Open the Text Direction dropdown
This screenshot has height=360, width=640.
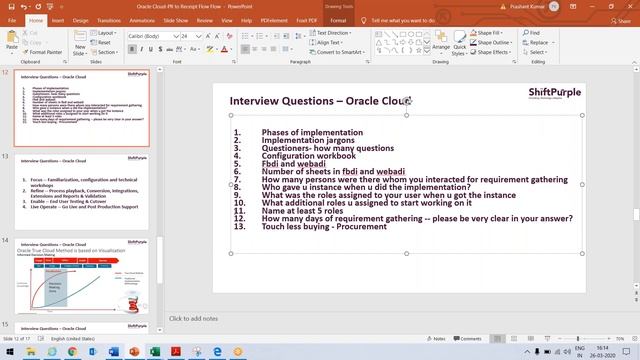click(330, 33)
